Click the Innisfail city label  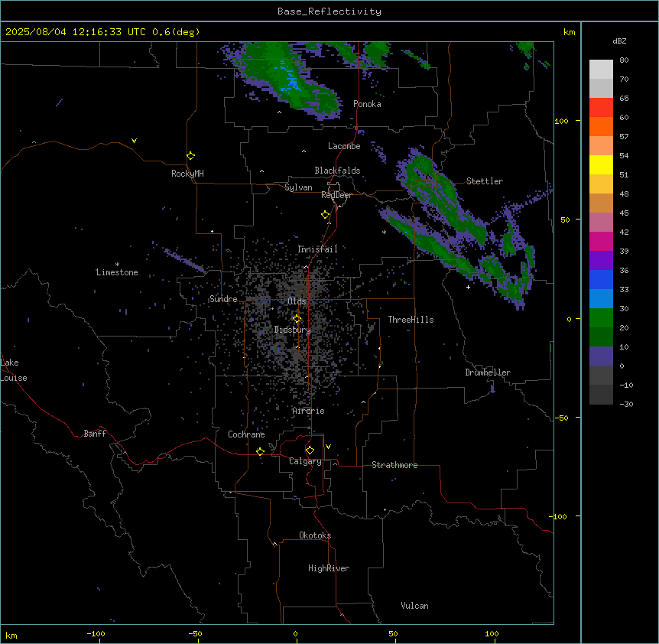pos(317,249)
